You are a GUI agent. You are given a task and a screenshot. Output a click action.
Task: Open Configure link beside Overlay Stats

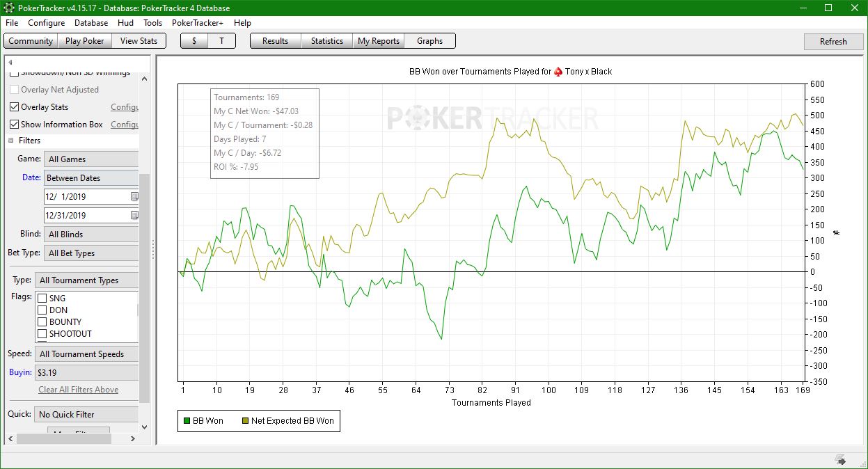click(x=125, y=107)
